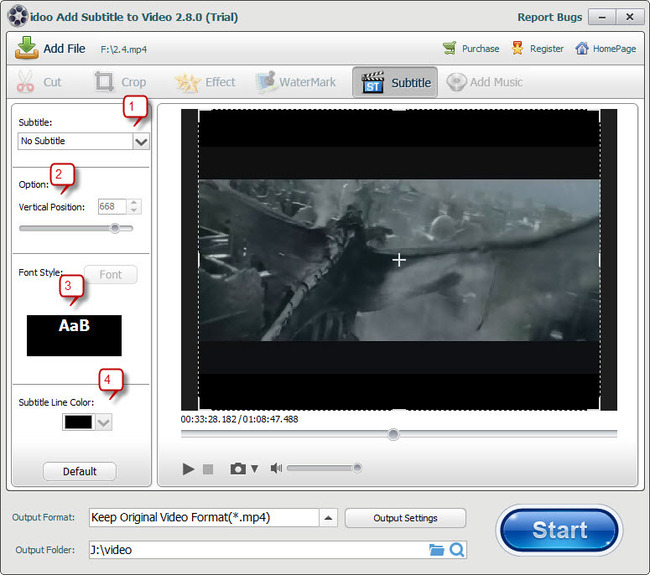Expand the Subtitle selection dropdown
The height and width of the screenshot is (575, 650).
[x=140, y=141]
